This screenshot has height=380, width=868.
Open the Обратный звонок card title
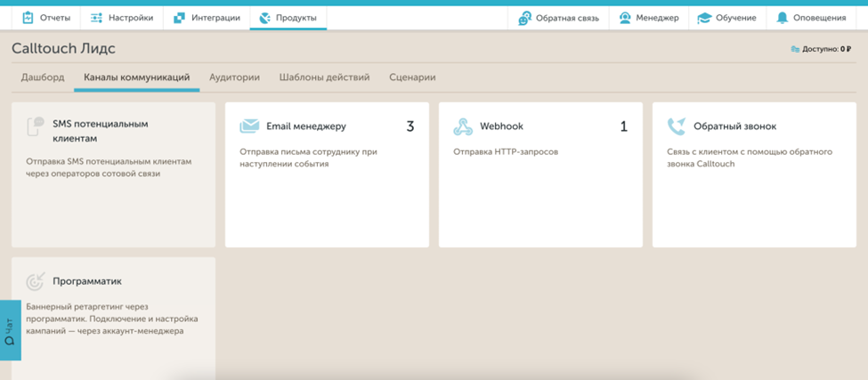tap(735, 126)
